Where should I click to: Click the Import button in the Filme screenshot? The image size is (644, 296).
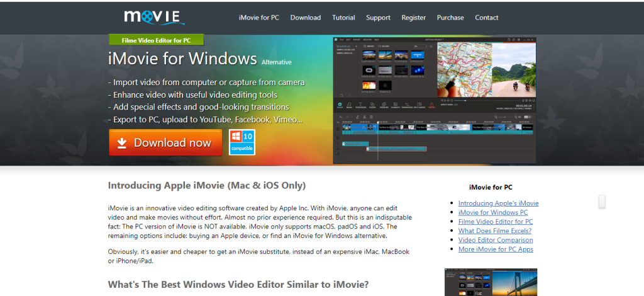[x=369, y=46]
